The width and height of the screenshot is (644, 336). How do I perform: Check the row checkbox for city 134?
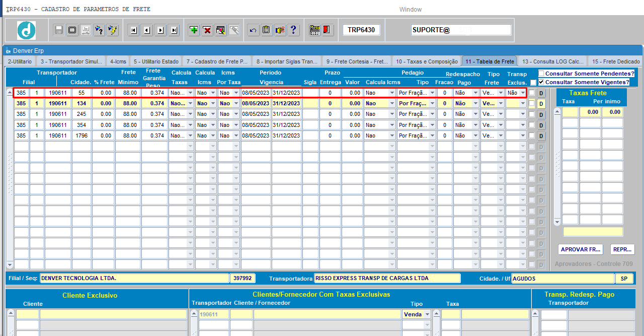coord(532,103)
